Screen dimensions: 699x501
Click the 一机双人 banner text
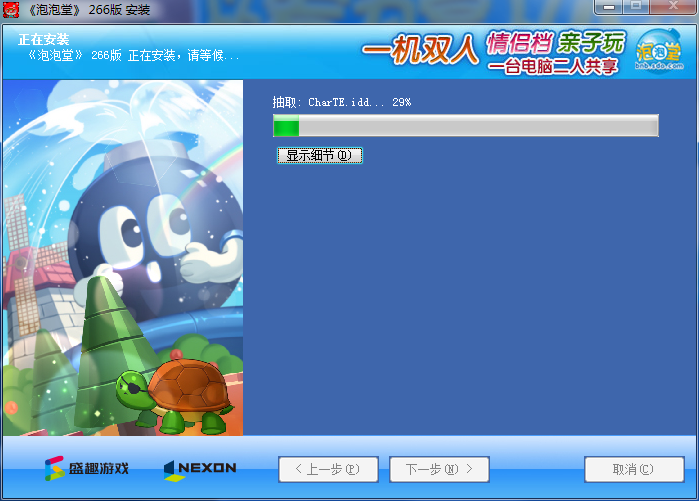click(x=420, y=49)
